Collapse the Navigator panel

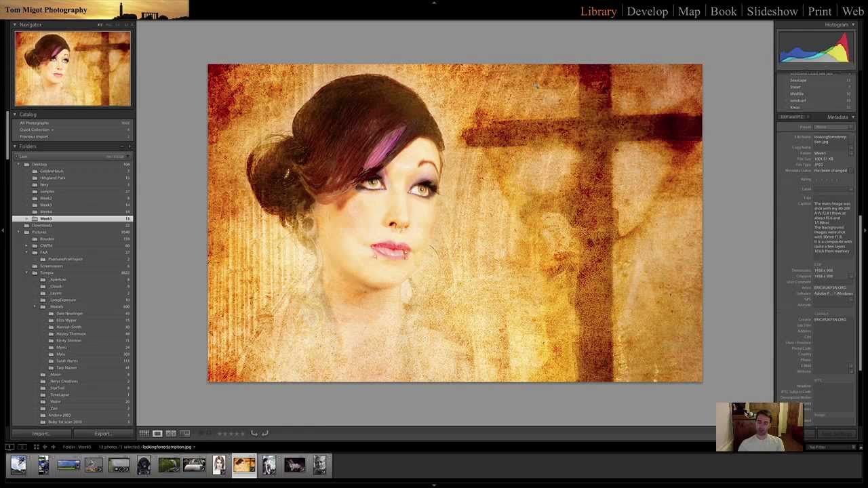tap(15, 24)
